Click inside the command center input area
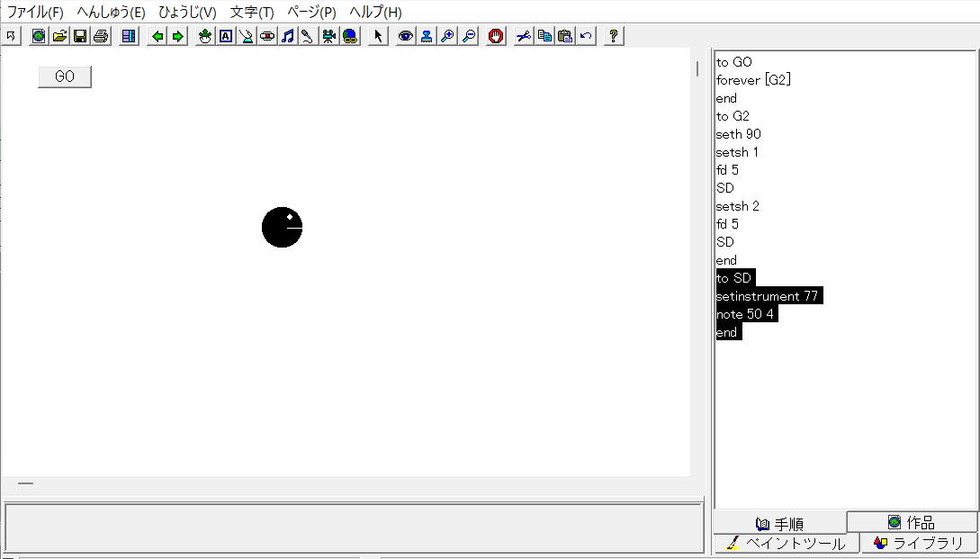 pos(354,527)
